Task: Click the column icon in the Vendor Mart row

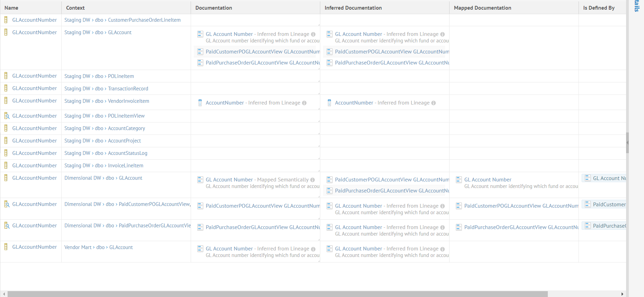Action: (x=6, y=247)
